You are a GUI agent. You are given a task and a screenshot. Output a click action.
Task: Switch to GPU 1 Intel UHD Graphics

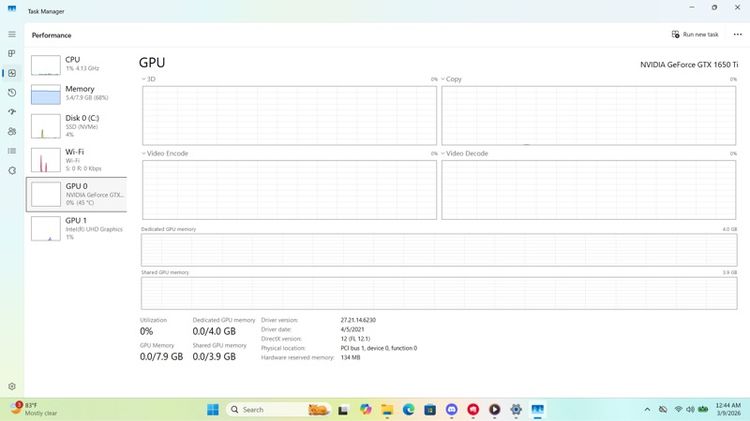point(76,227)
